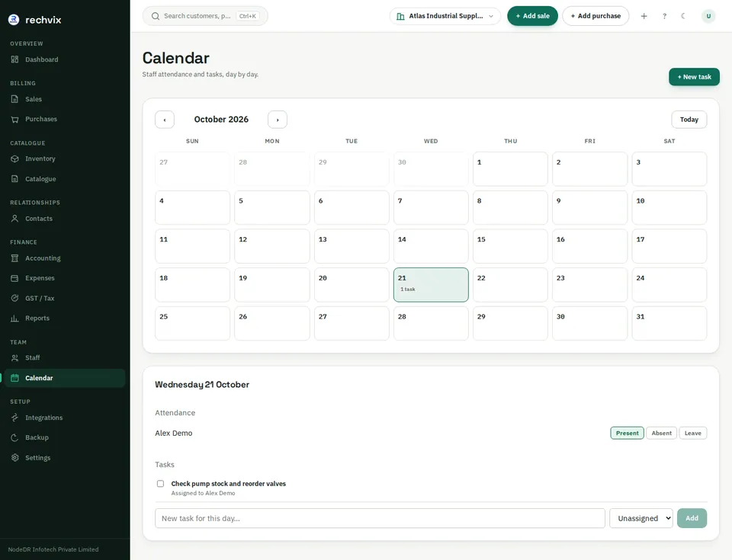Mark Alex Demo on Leave

pos(693,433)
